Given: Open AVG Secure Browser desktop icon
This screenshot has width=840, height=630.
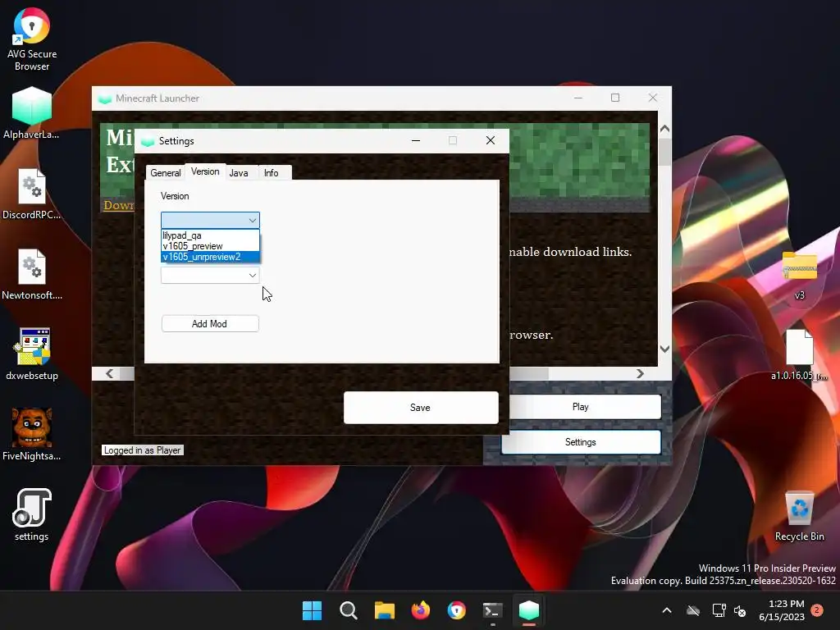Looking at the screenshot, I should click(32, 39).
